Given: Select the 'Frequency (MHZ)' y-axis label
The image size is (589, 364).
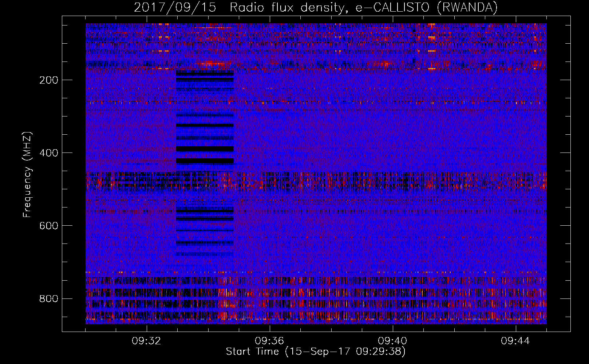Looking at the screenshot, I should pos(27,175).
